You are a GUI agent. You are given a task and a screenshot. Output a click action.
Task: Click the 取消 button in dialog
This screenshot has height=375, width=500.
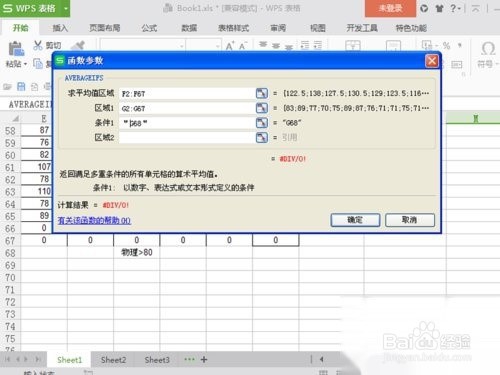point(410,220)
